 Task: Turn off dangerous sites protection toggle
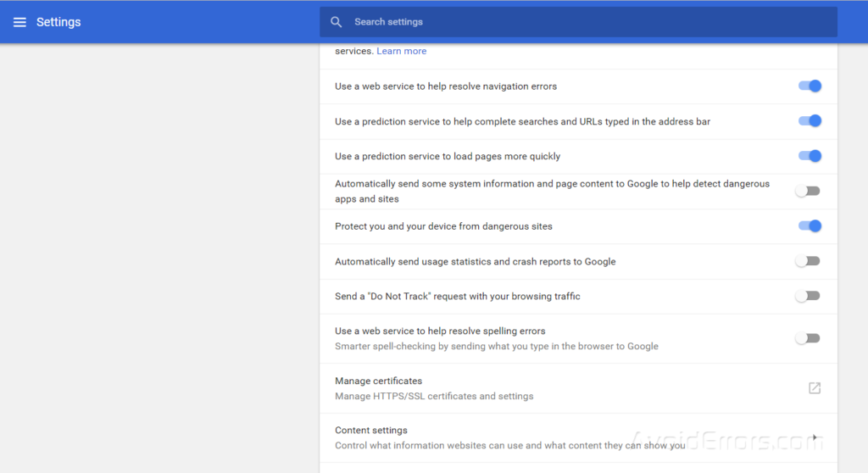click(809, 226)
